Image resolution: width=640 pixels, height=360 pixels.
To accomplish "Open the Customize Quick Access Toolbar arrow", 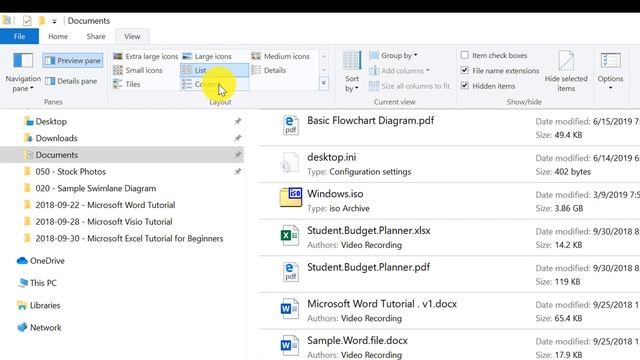I will coord(54,21).
